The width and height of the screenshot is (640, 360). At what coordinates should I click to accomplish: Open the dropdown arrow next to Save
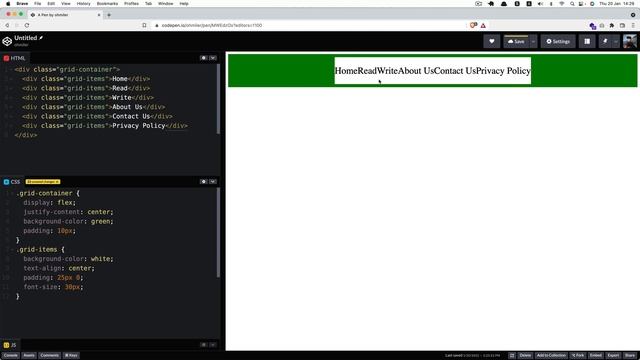click(533, 41)
